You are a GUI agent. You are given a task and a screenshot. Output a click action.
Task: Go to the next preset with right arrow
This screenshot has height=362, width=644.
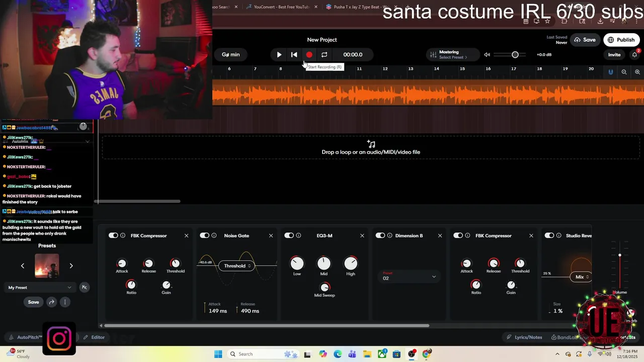click(71, 265)
